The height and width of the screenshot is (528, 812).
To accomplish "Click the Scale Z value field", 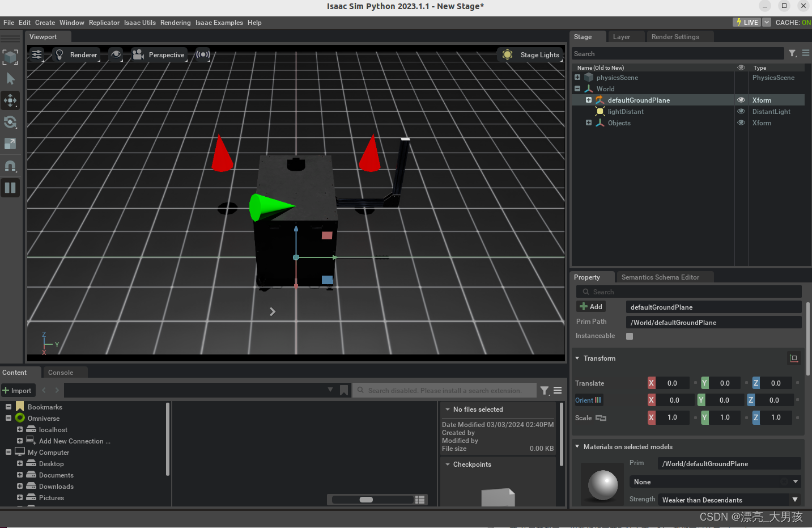I will click(776, 417).
